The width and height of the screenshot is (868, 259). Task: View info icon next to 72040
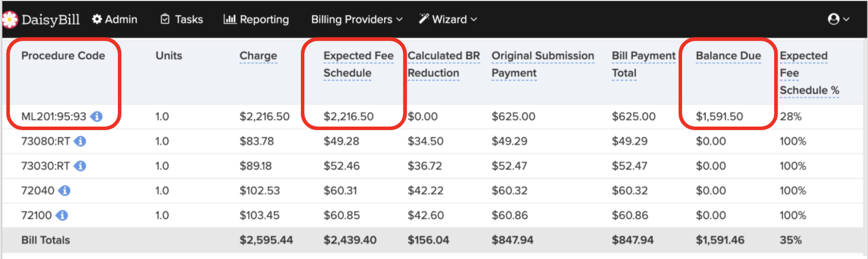point(65,190)
